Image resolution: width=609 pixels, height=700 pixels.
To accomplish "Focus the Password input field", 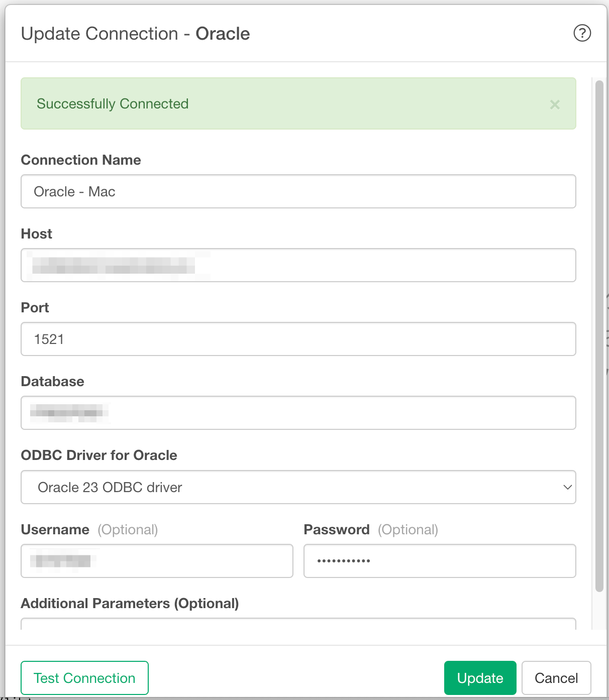I will point(440,561).
